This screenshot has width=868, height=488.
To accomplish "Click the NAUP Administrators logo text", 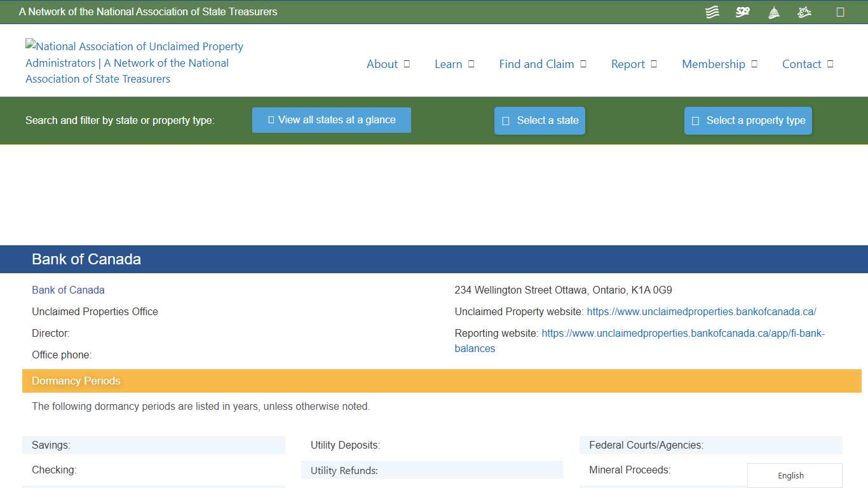I will tap(133, 62).
